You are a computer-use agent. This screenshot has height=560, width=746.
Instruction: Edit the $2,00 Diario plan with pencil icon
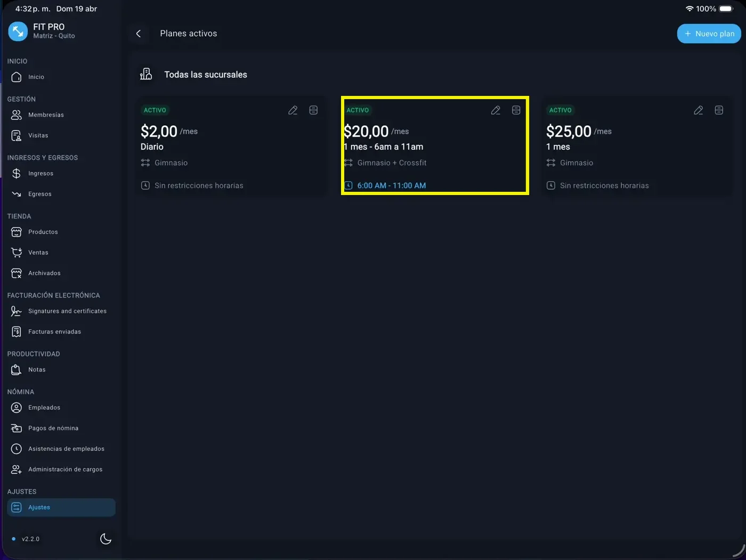(x=293, y=110)
